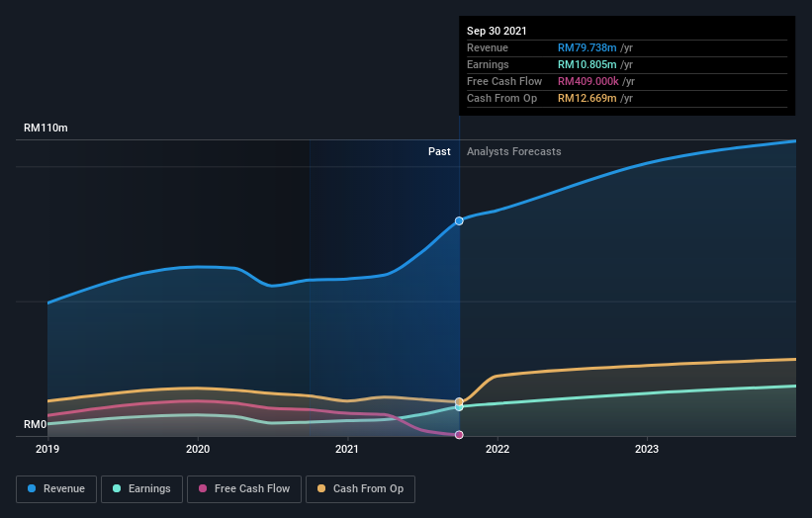The width and height of the screenshot is (812, 518).
Task: Click the orange Cash From Op data point
Action: point(459,401)
